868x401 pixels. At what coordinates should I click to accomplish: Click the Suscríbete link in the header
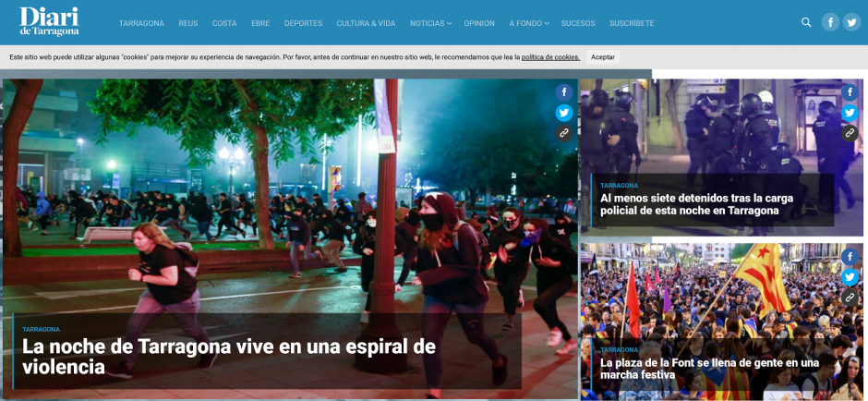pos(632,23)
